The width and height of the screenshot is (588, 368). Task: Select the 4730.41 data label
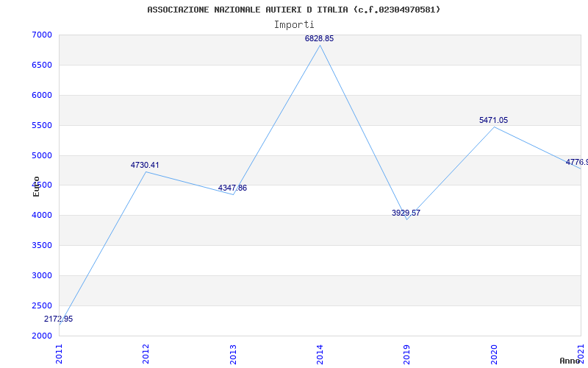[x=145, y=165]
